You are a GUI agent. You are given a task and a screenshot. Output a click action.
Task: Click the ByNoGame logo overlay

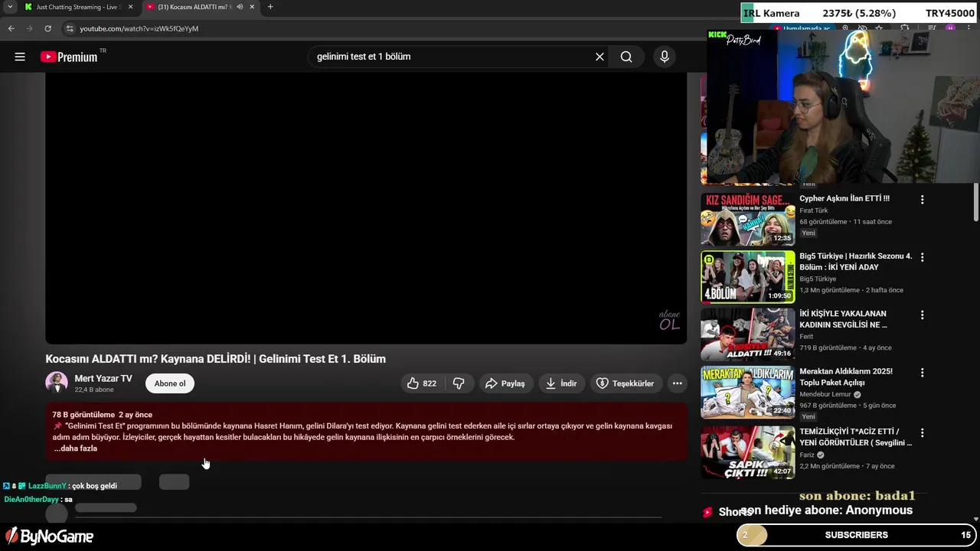(49, 536)
